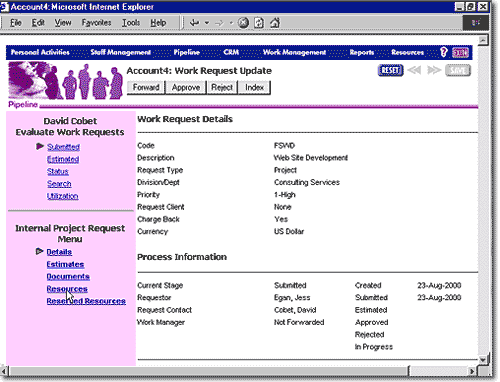Click the horizontal scrollbar thumb

[x=209, y=371]
